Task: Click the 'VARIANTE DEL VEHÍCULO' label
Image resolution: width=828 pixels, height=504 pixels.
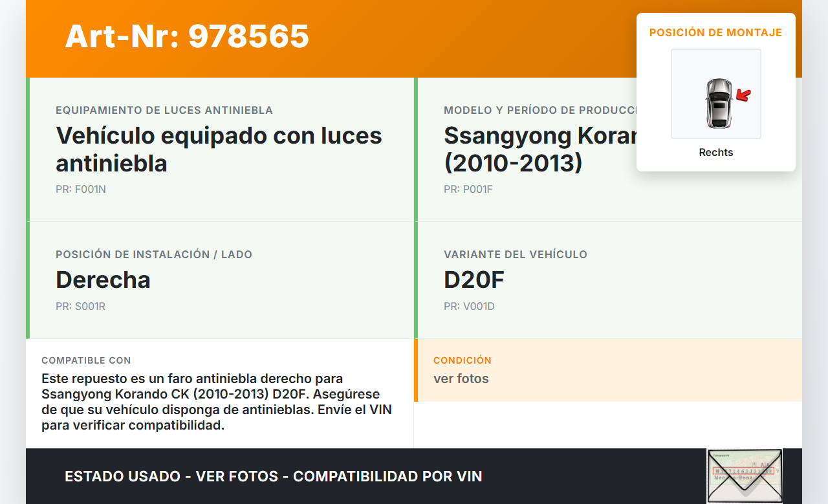Action: [x=516, y=255]
